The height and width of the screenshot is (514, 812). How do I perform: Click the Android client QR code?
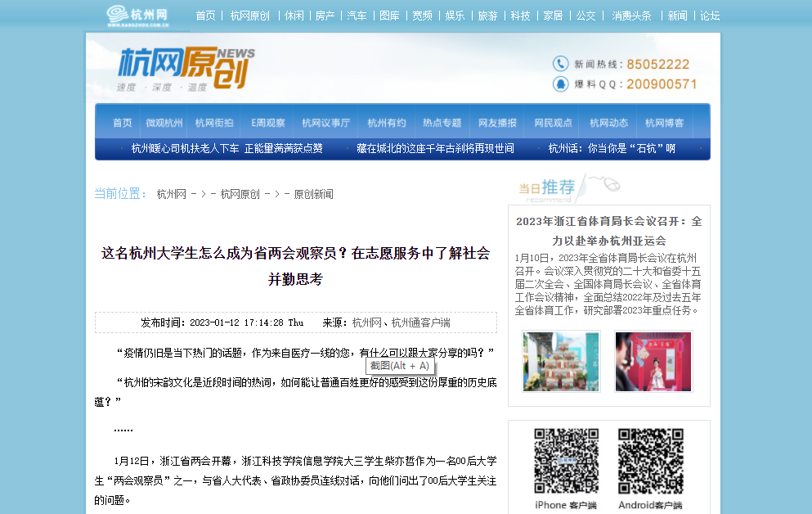coord(650,461)
